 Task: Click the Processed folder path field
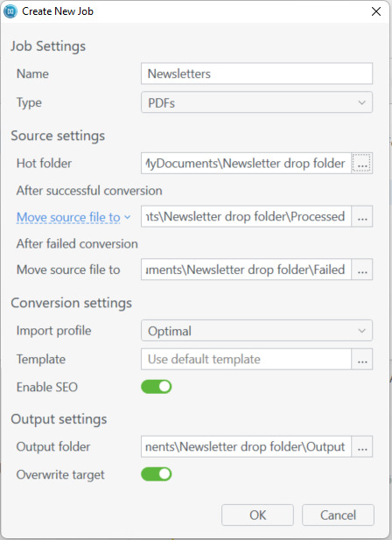246,216
